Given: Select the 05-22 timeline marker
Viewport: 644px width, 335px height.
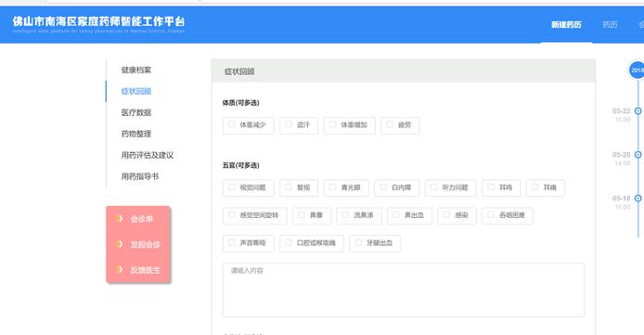Looking at the screenshot, I should (638, 110).
